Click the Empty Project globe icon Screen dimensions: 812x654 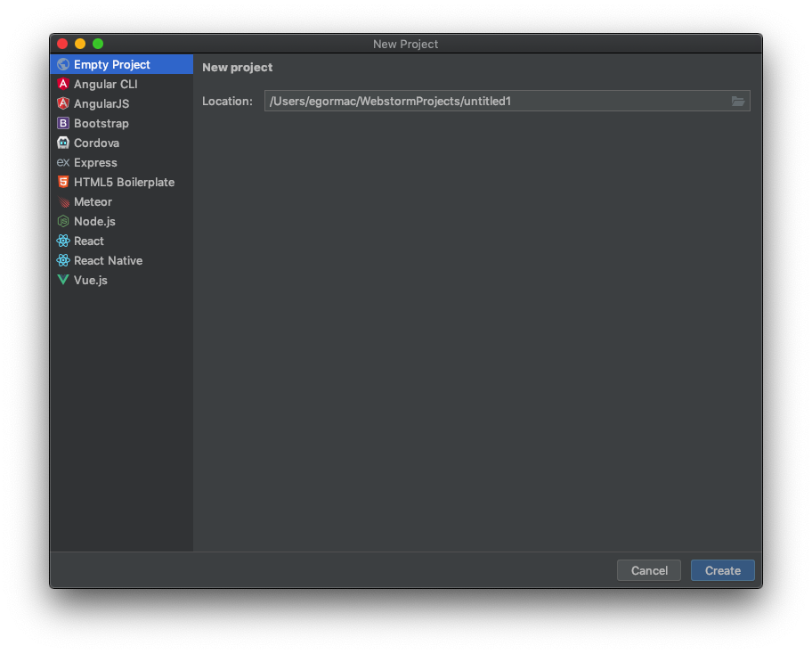point(63,64)
